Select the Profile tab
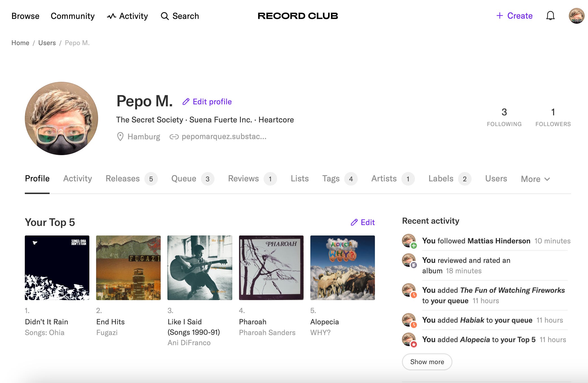Viewport: 588px width, 383px height. pyautogui.click(x=37, y=179)
